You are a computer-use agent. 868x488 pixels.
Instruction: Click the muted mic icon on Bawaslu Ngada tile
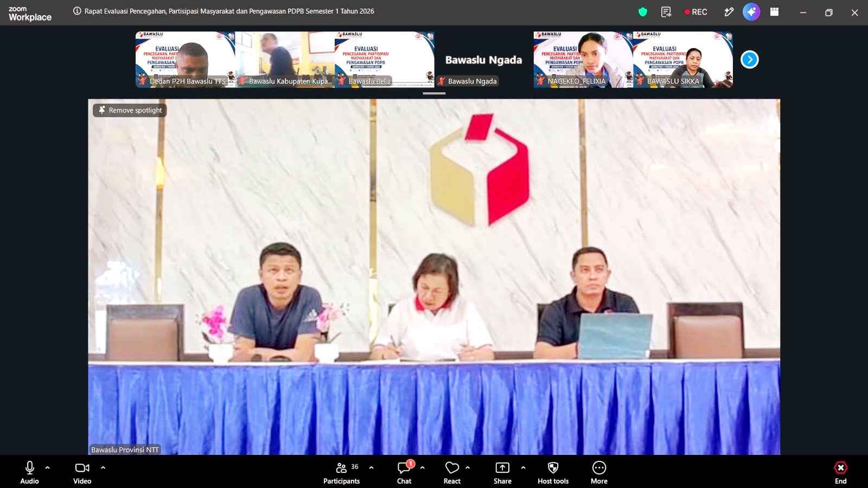tap(442, 81)
